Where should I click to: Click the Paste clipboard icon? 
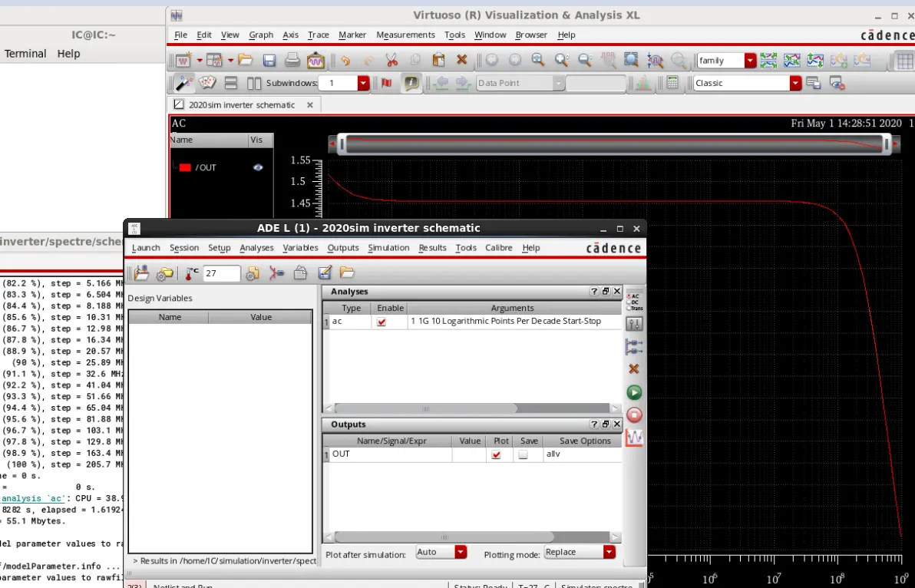point(438,60)
